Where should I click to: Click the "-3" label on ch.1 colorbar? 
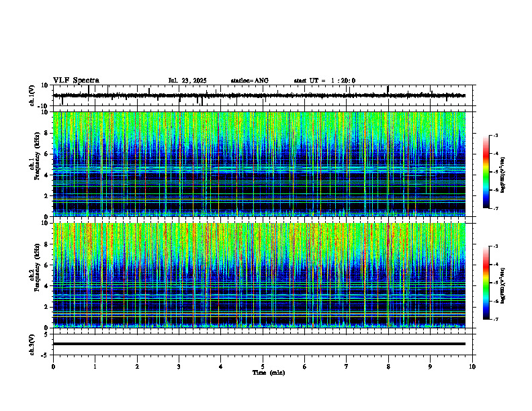click(x=495, y=136)
